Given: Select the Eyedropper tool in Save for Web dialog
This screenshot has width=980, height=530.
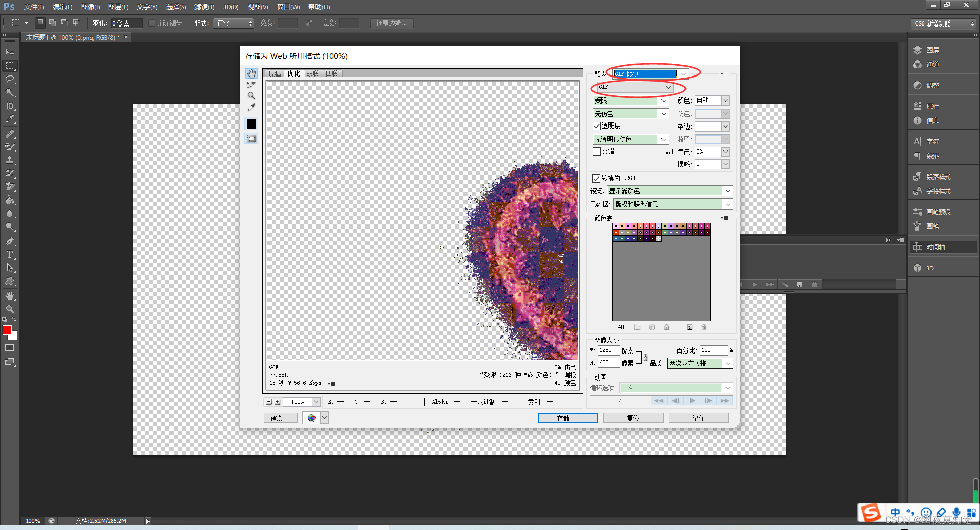Looking at the screenshot, I should click(251, 107).
